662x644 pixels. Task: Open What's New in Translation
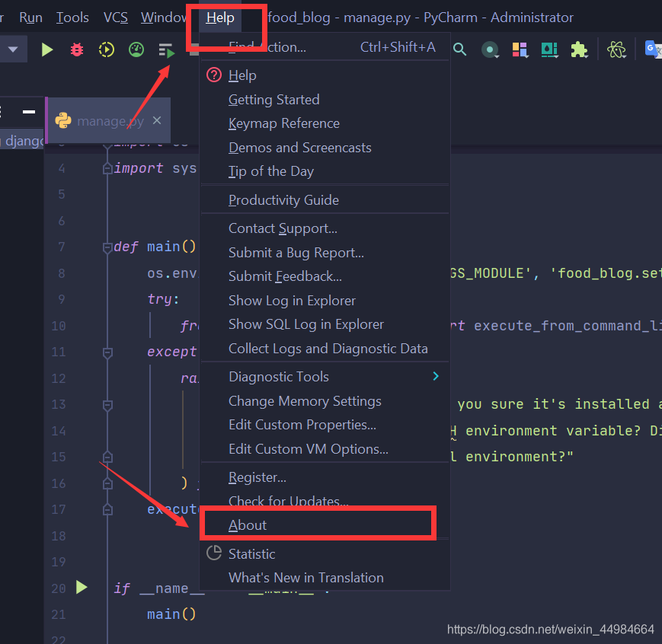pyautogui.click(x=325, y=578)
